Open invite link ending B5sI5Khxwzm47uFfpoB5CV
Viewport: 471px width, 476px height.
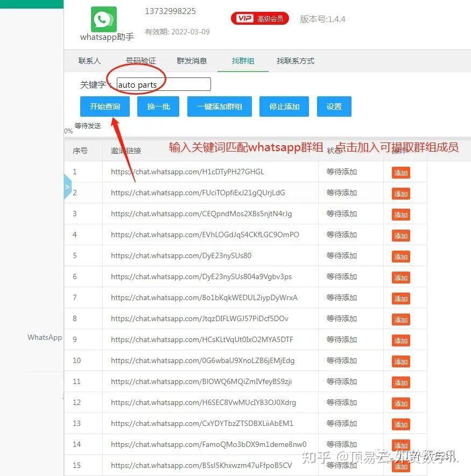201,465
